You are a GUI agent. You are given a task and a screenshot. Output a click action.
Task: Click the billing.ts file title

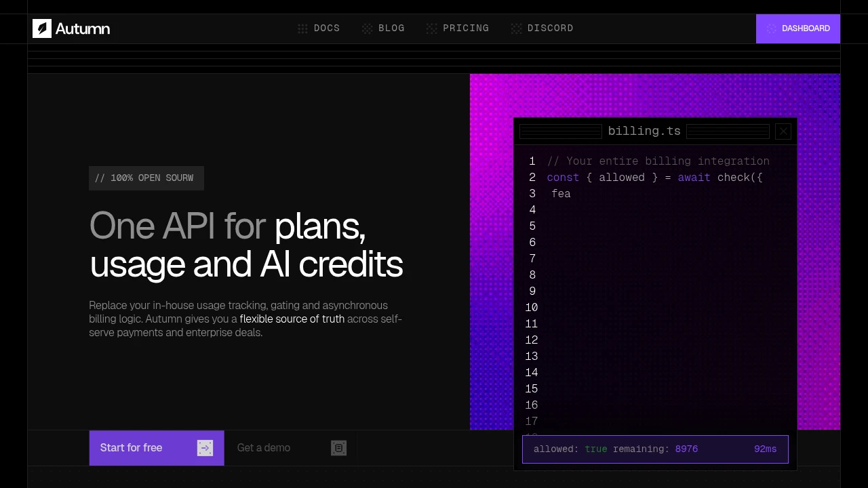[644, 131]
